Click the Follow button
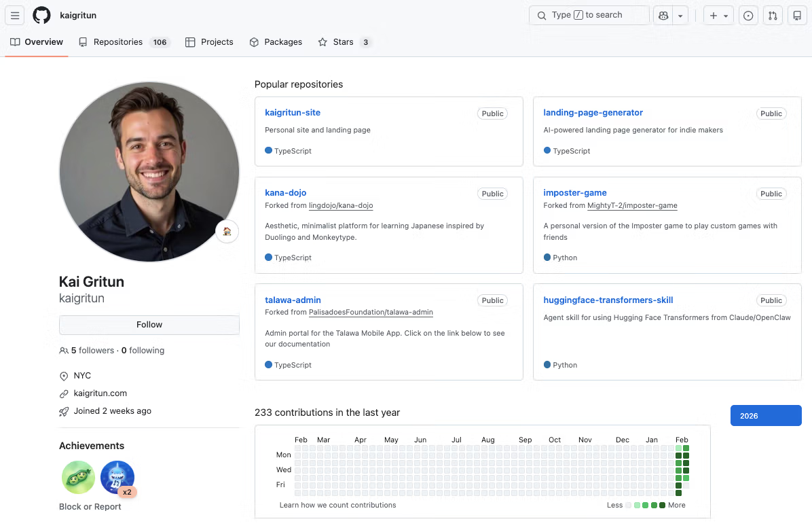This screenshot has height=530, width=812. click(149, 325)
